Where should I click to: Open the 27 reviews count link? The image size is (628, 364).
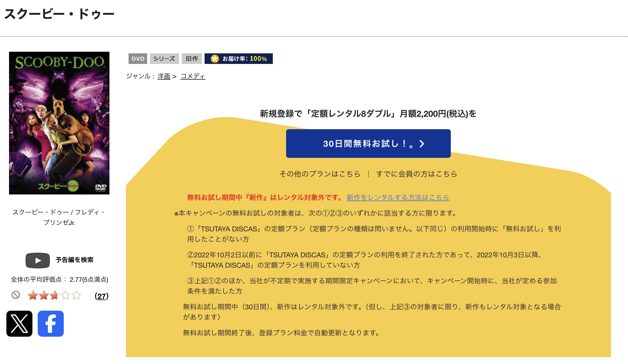pyautogui.click(x=101, y=296)
